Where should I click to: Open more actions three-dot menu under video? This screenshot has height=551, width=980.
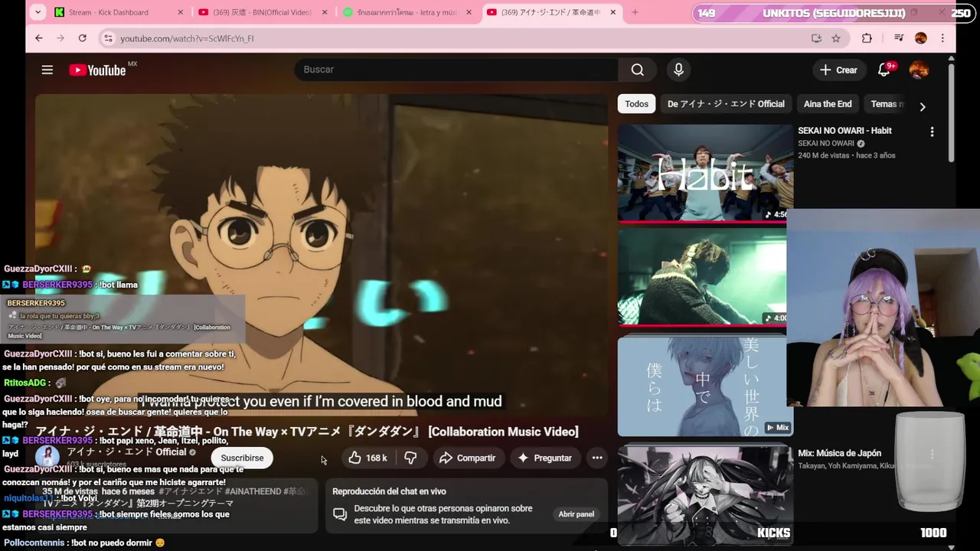[x=597, y=458]
